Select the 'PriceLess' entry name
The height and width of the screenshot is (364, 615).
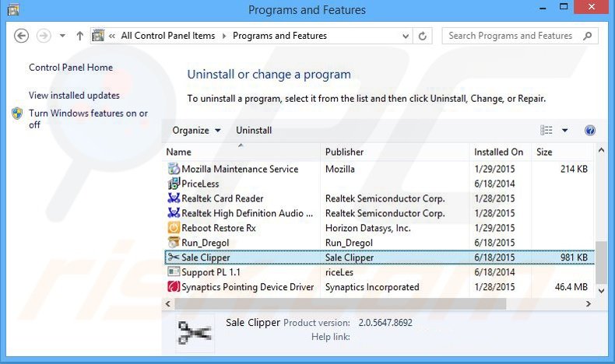(200, 184)
